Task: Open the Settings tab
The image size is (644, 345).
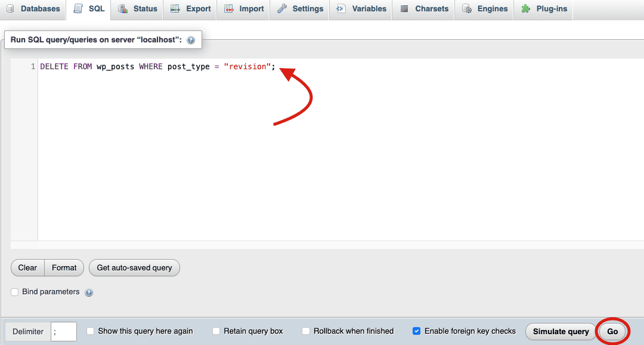Action: coord(300,9)
